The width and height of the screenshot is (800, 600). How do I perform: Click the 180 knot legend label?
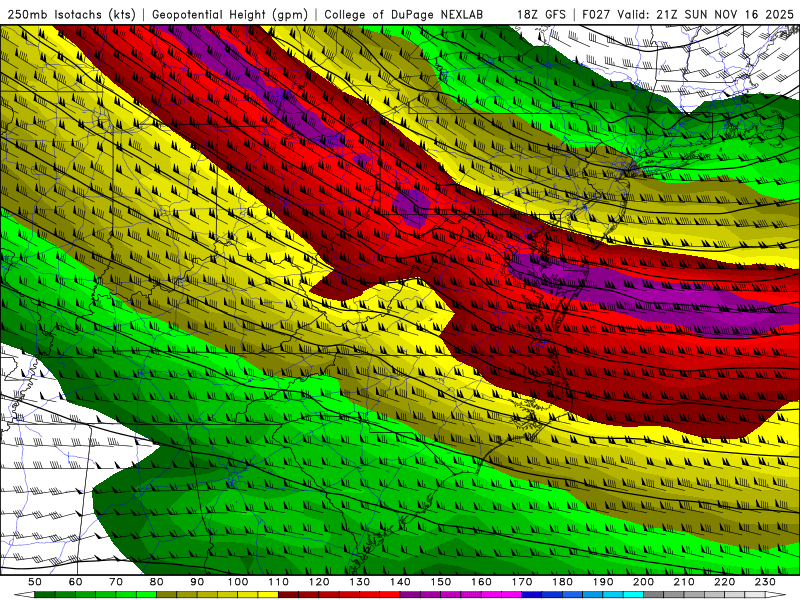(x=562, y=582)
